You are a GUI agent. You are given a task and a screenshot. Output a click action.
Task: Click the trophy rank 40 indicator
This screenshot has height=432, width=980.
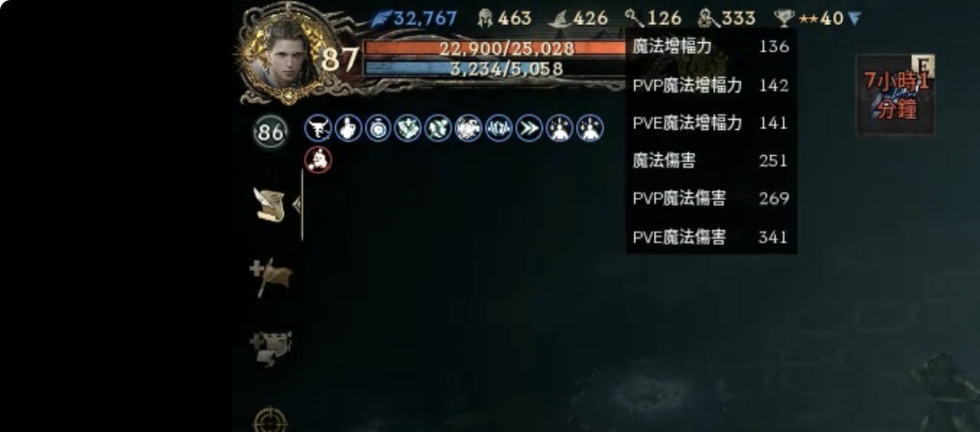tap(810, 19)
